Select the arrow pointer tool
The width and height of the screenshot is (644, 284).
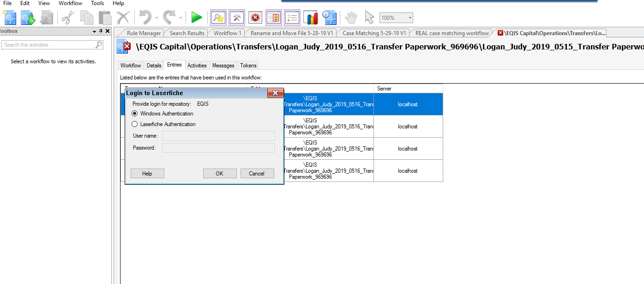click(x=369, y=18)
